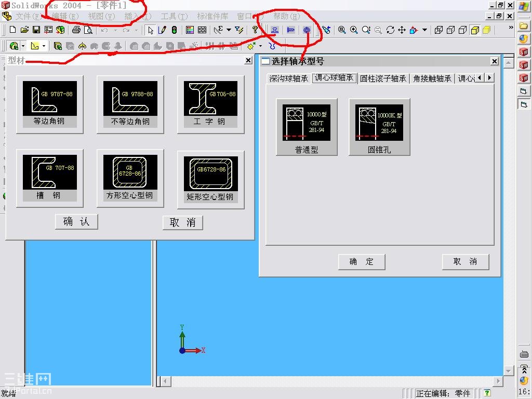
Task: Open the bearing selection toolbar icon
Action: [x=307, y=30]
